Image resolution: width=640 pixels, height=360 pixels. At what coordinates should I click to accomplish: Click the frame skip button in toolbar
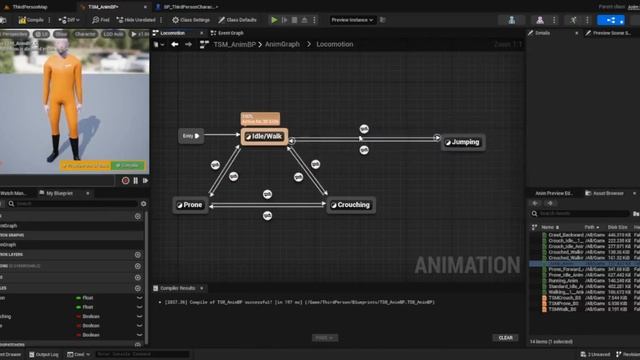pyautogui.click(x=284, y=20)
